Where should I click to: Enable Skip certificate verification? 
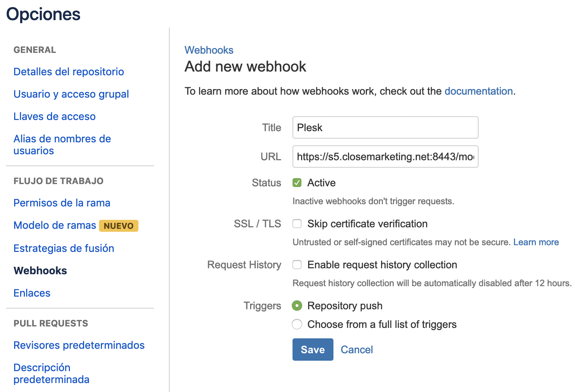click(x=297, y=224)
